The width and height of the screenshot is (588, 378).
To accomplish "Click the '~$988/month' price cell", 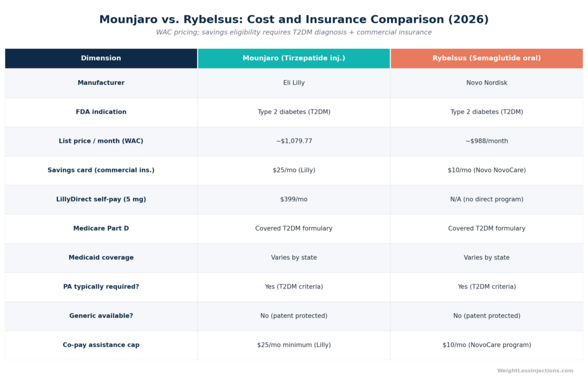I will pos(487,141).
